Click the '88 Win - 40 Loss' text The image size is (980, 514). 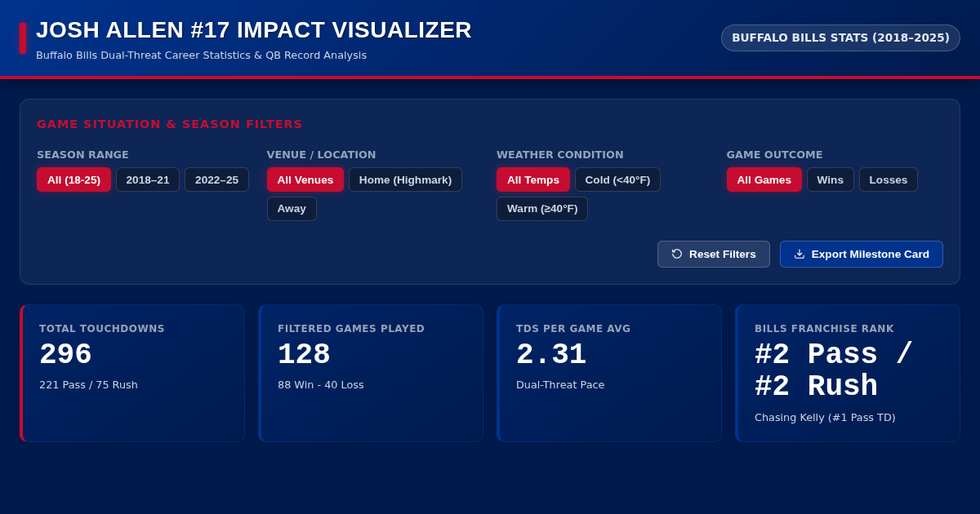321,385
